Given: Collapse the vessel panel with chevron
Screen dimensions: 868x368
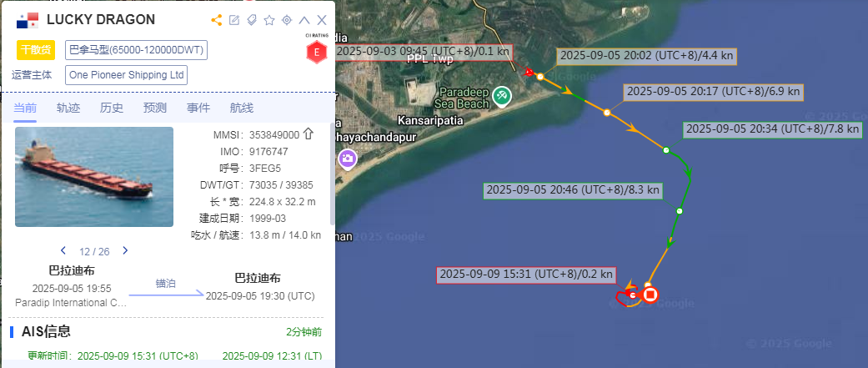Looking at the screenshot, I should pos(304,21).
